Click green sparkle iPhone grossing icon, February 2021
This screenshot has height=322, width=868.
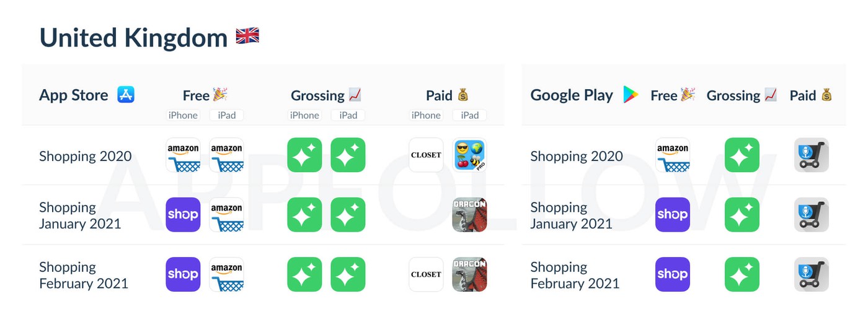304,274
